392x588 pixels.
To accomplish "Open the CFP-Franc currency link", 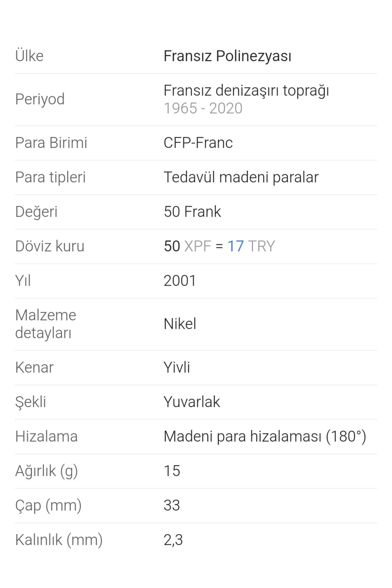I will (198, 143).
